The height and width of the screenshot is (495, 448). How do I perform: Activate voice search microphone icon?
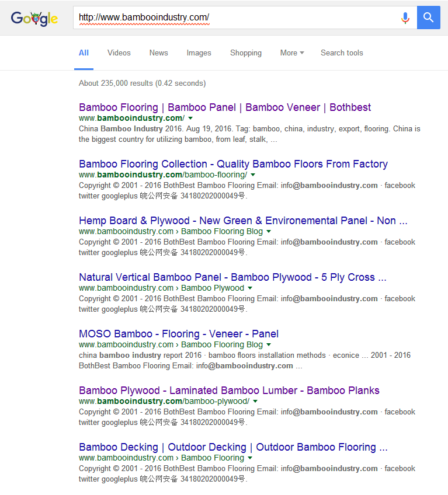(405, 18)
